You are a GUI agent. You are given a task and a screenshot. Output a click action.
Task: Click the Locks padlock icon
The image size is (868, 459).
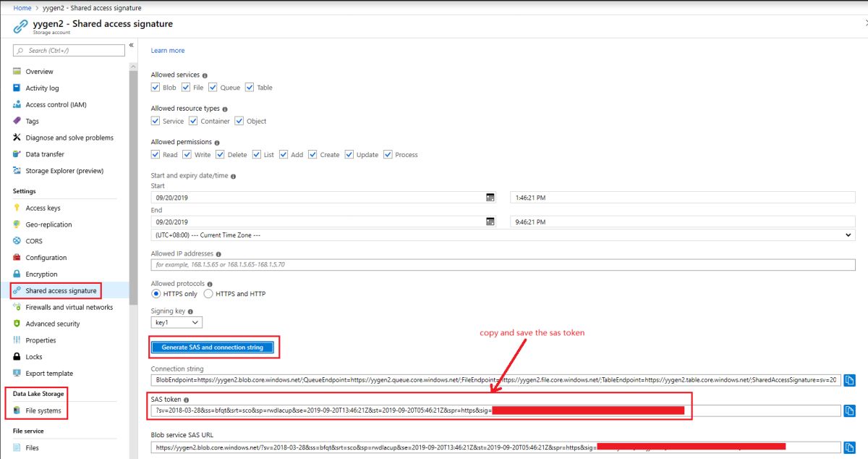point(17,357)
